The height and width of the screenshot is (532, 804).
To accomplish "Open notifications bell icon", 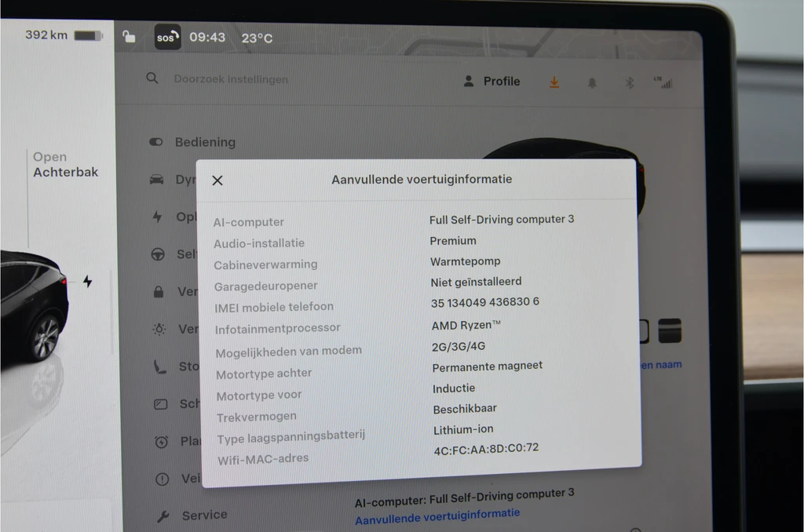I will pos(592,82).
